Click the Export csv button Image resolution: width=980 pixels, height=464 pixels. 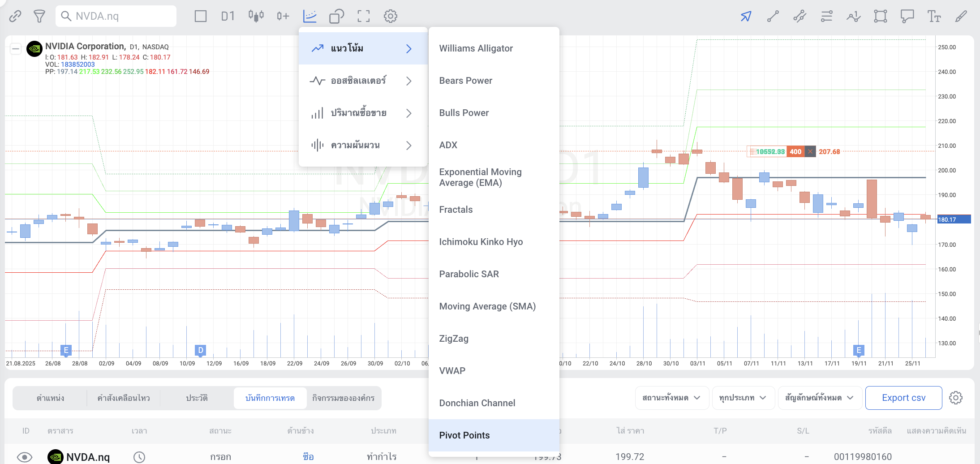coord(903,398)
